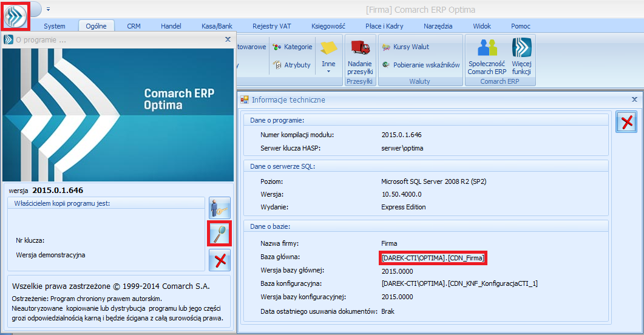Click the Express Edition value
The image size is (644, 335).
pyautogui.click(x=403, y=207)
